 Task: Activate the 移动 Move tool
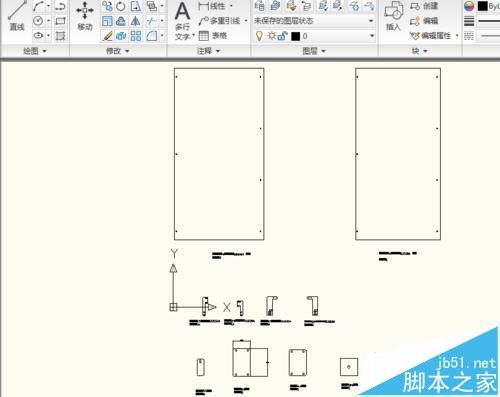(85, 16)
